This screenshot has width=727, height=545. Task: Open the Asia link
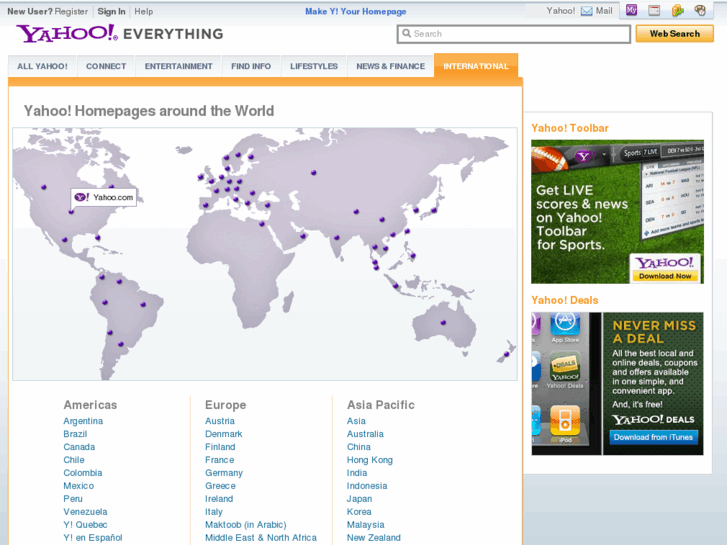[356, 421]
